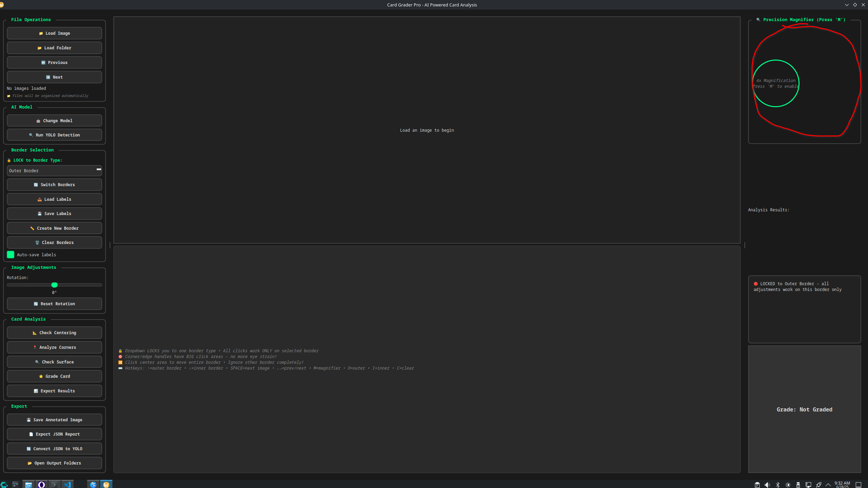Viewport: 868px width, 488px height.
Task: Open removable USB devices tray icon
Action: [798, 485]
